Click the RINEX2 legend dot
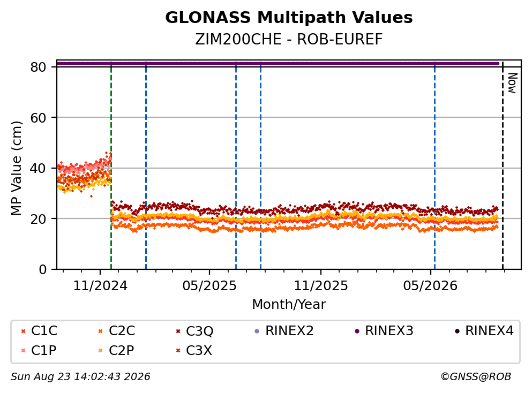 [257, 331]
